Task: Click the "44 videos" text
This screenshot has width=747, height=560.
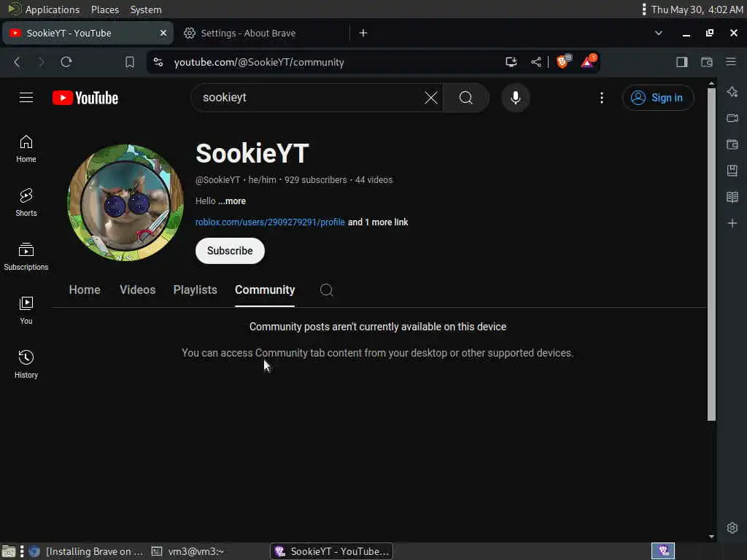Action: (x=374, y=180)
